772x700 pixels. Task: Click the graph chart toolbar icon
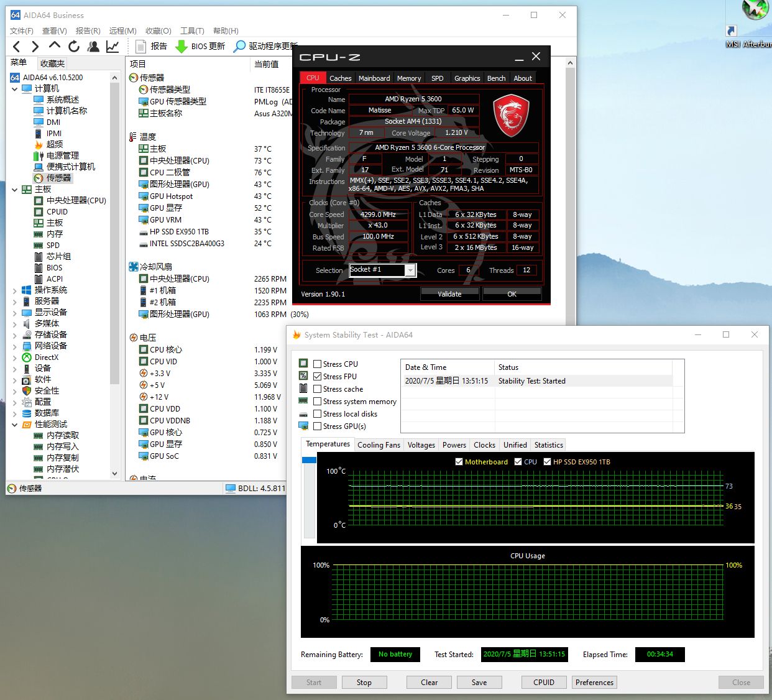[x=113, y=46]
